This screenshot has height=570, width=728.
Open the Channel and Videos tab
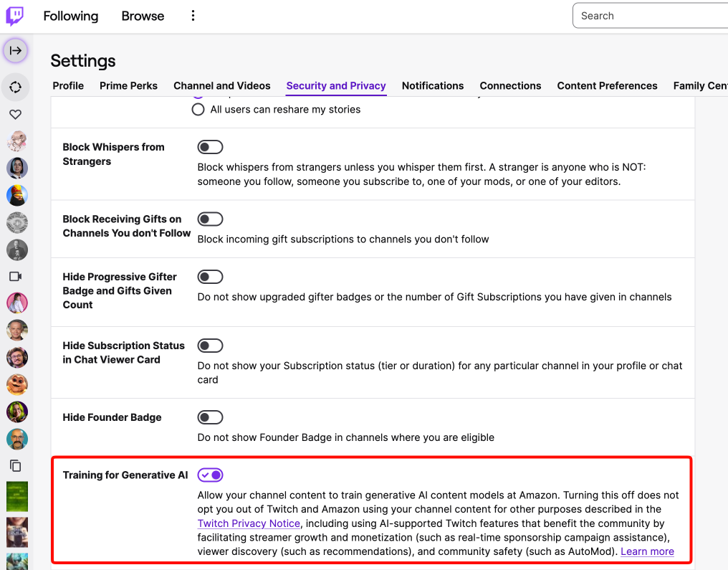pyautogui.click(x=222, y=86)
